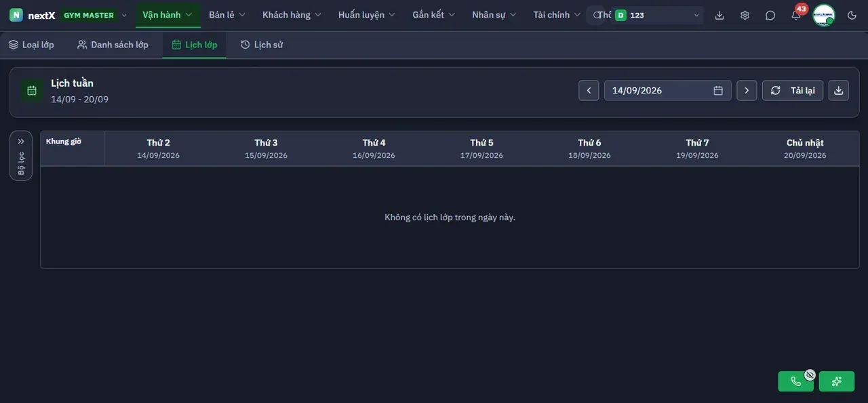Click the Thứ 4 column header

pos(374,148)
